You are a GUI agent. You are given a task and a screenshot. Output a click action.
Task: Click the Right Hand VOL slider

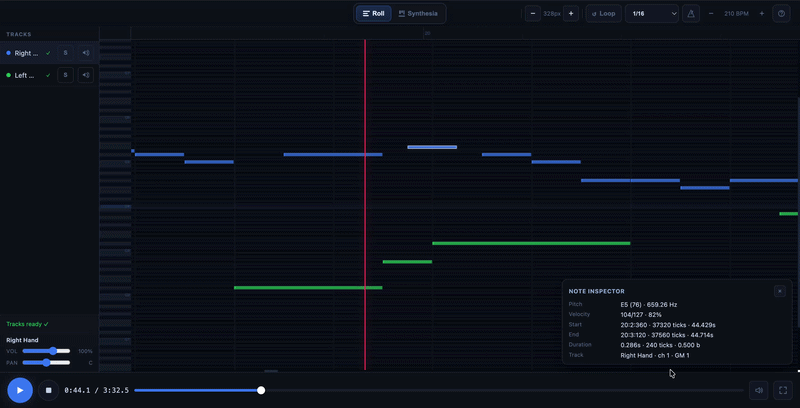[47, 351]
